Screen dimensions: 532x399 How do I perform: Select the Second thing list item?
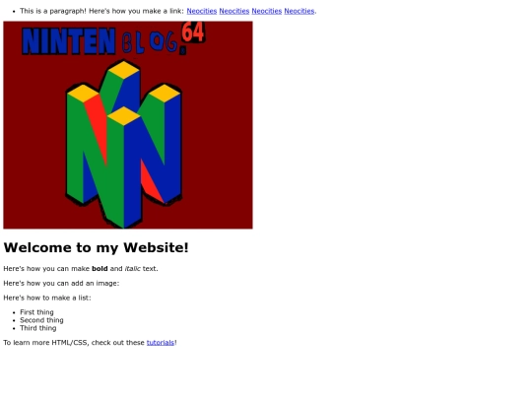coord(41,320)
